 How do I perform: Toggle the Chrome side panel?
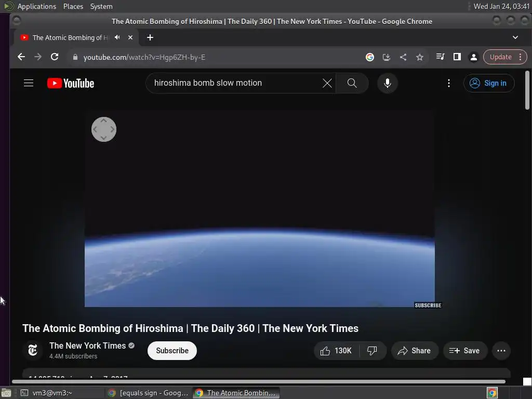point(457,57)
